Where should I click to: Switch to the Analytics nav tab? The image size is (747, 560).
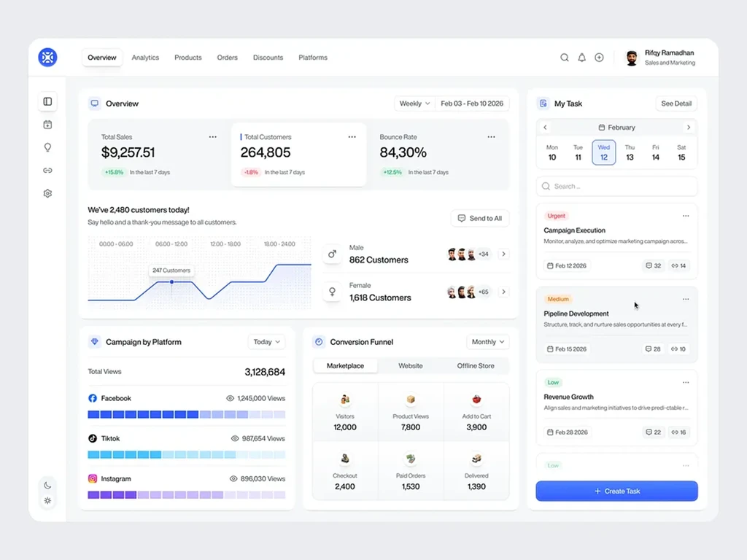(145, 58)
